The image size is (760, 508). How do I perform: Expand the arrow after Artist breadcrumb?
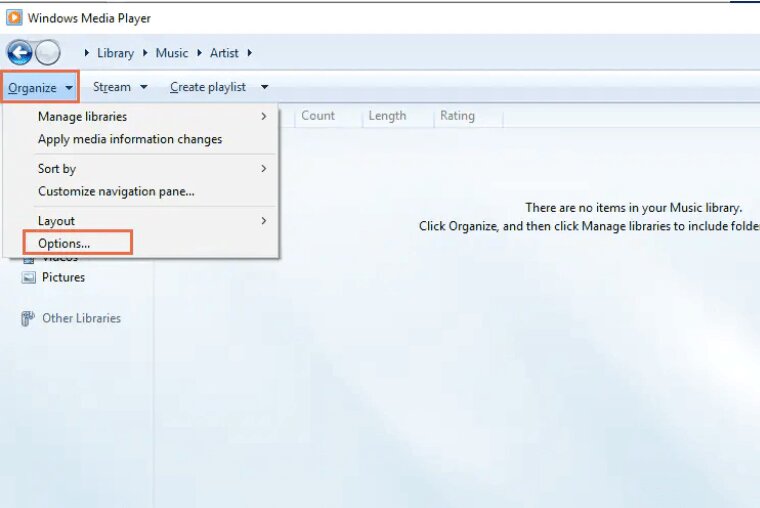250,53
